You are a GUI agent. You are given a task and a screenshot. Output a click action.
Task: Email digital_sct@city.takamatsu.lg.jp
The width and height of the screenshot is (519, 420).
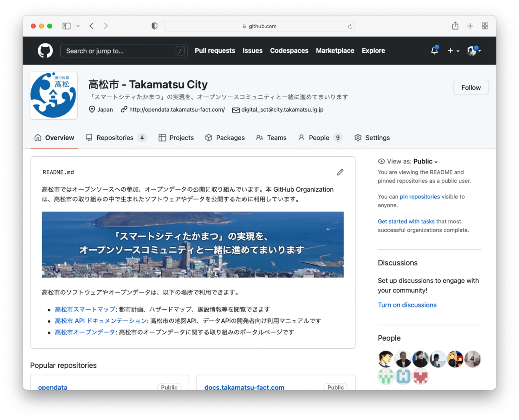[x=282, y=110]
